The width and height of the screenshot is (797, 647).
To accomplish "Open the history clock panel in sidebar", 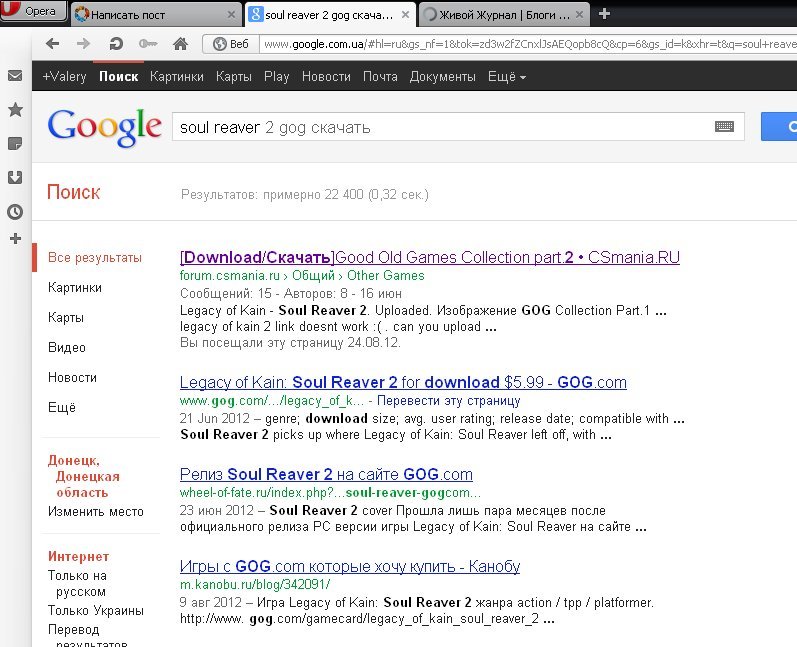I will click(x=15, y=211).
